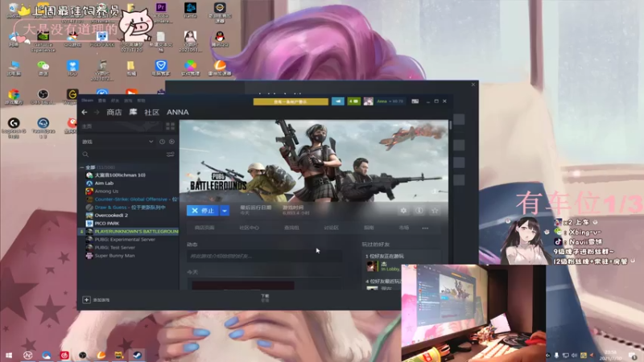Click the yellow promotional banner button in Steam header

coord(291,101)
